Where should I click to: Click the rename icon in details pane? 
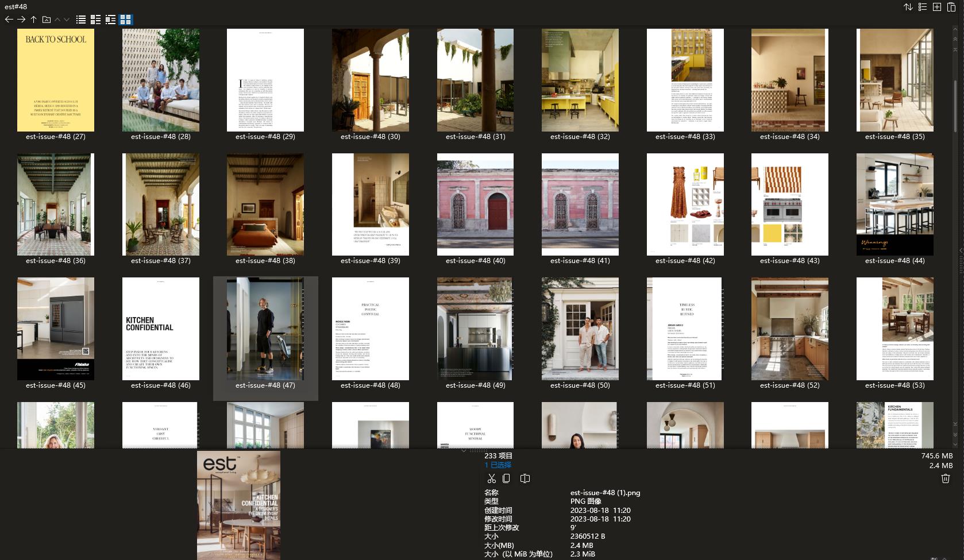pos(525,478)
